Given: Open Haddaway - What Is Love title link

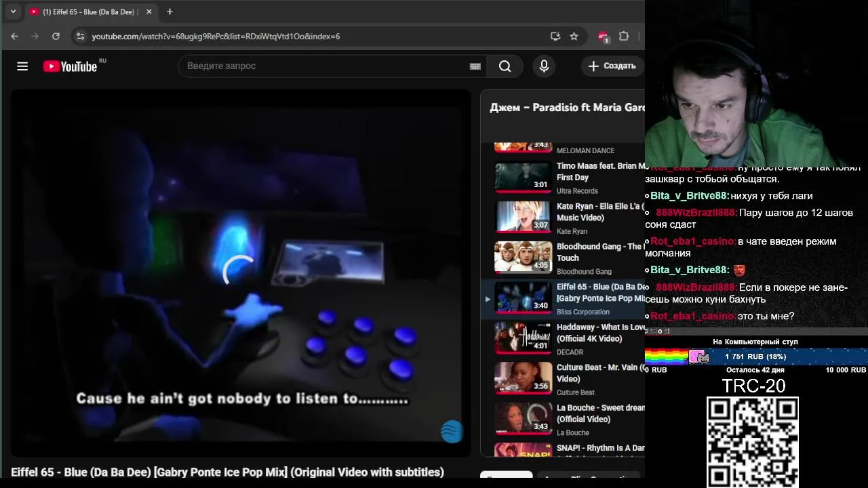Looking at the screenshot, I should (600, 333).
